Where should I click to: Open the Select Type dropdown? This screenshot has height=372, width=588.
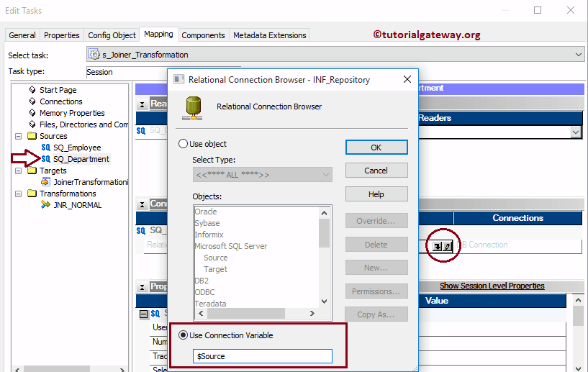click(x=262, y=175)
